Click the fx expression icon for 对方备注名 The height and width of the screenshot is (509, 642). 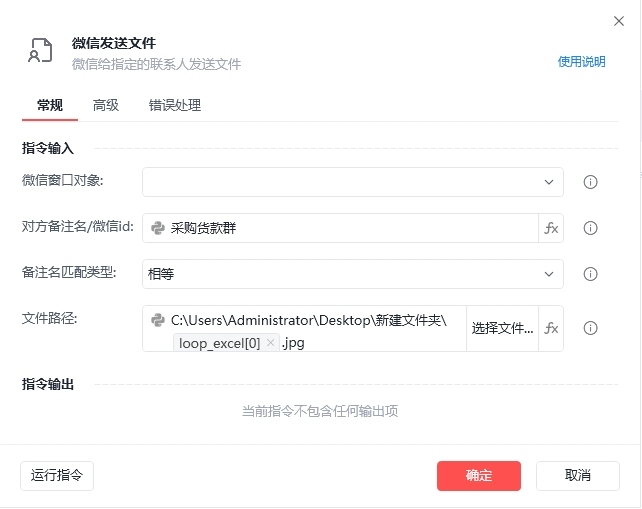(x=551, y=228)
